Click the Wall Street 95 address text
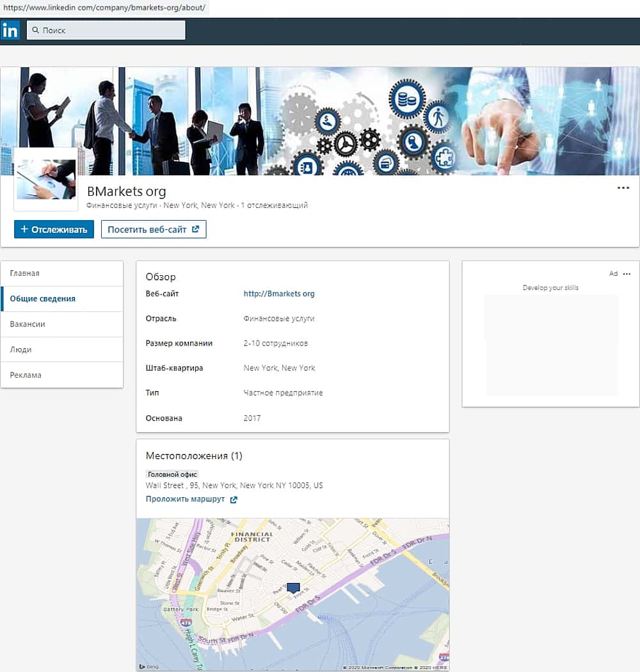 234,485
